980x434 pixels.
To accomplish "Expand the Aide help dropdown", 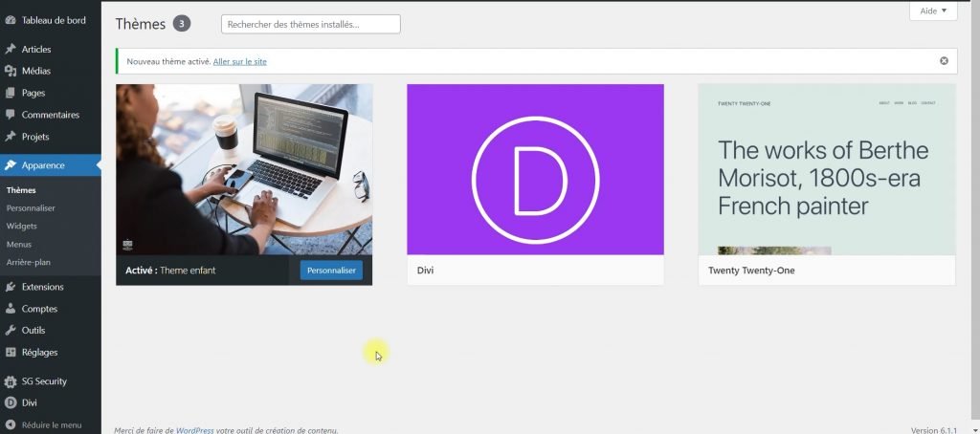I will pos(932,11).
